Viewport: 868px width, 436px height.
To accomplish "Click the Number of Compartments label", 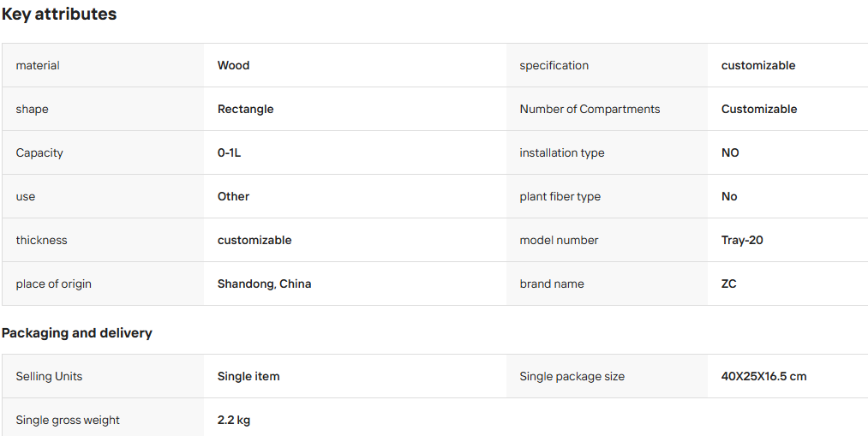I will [590, 109].
